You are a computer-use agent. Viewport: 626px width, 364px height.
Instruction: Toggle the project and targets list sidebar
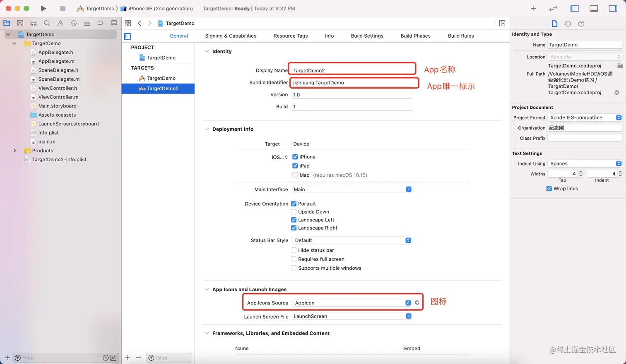(x=128, y=36)
